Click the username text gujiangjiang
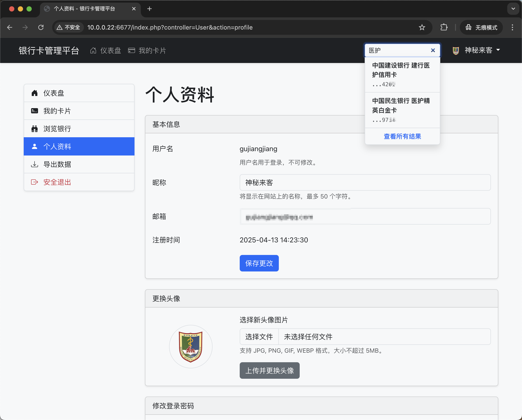Viewport: 522px width, 420px height. pos(258,149)
